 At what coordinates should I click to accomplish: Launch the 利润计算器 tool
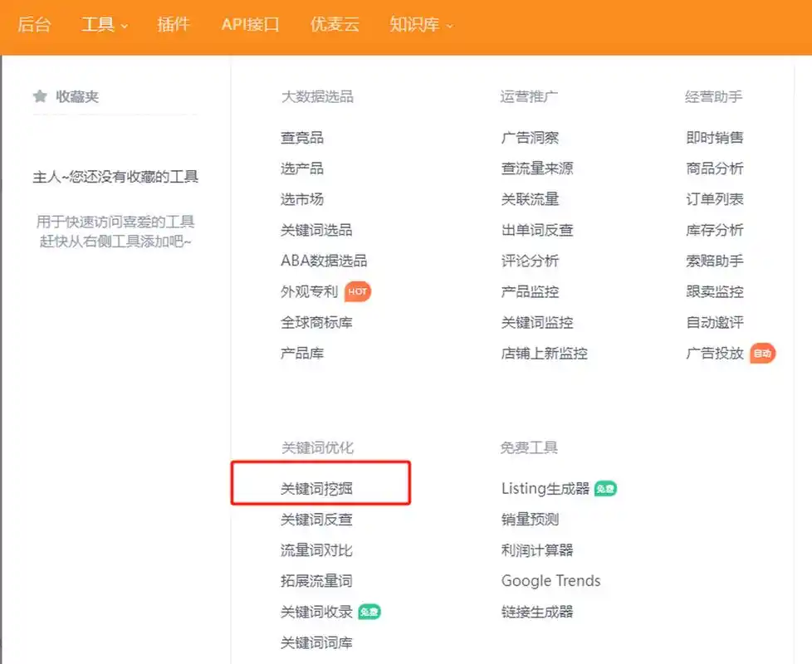[536, 549]
